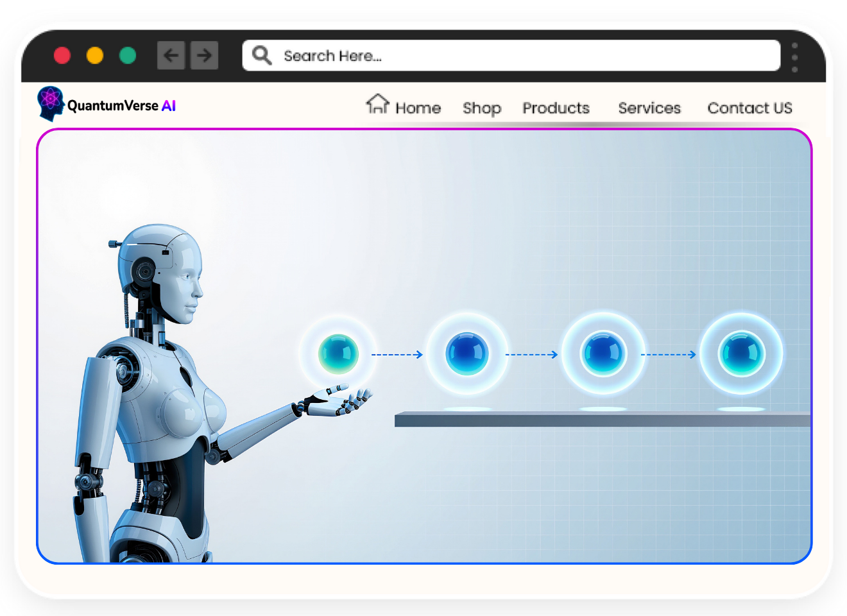The height and width of the screenshot is (616, 847).
Task: Open the Contact US link
Action: [749, 108]
